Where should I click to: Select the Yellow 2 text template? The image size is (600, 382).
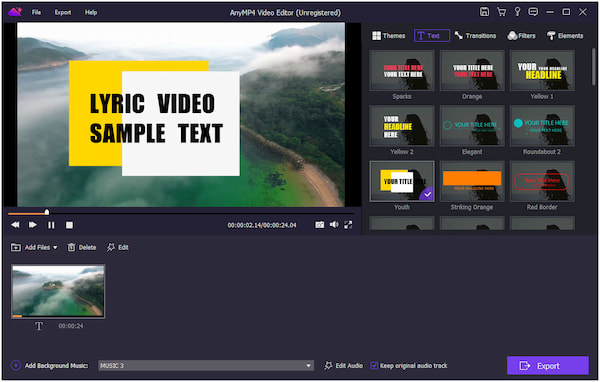point(402,126)
